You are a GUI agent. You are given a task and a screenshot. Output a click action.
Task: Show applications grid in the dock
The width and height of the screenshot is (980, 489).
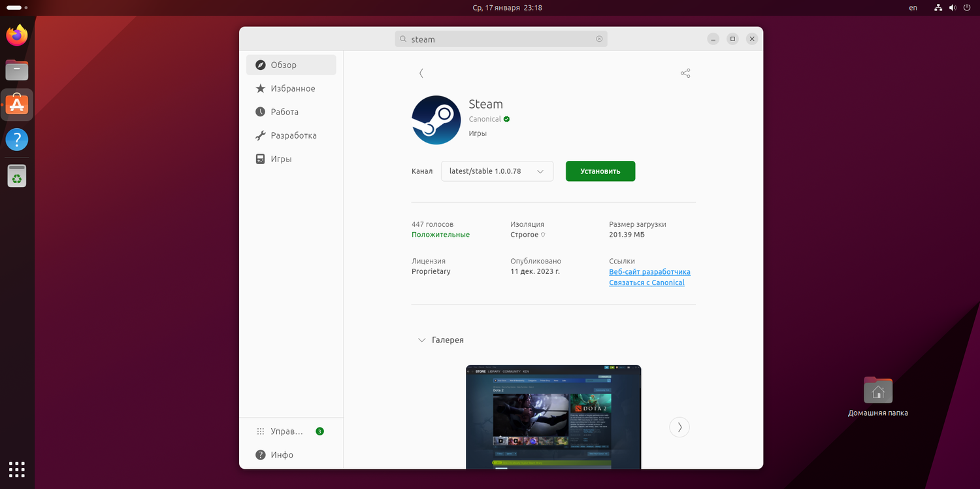[x=17, y=469]
